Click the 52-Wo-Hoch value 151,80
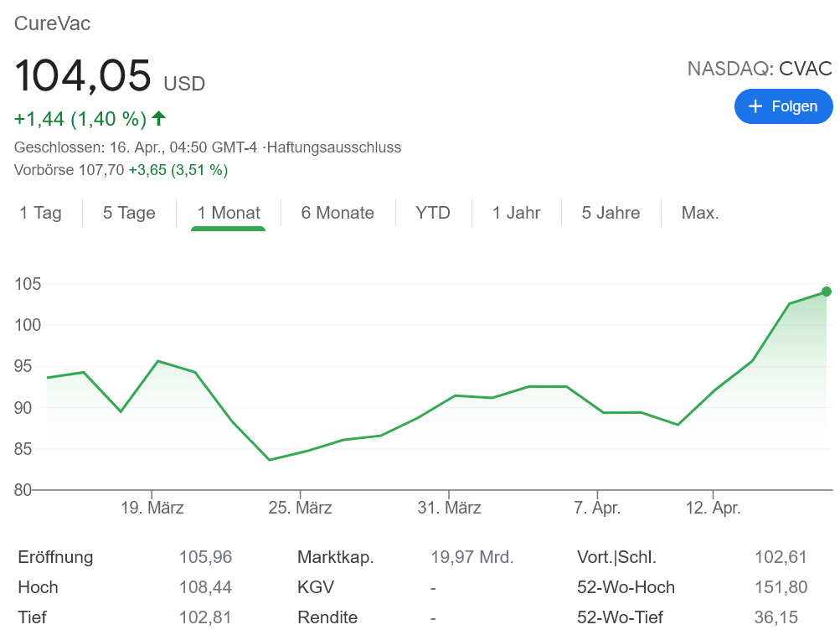 click(780, 587)
